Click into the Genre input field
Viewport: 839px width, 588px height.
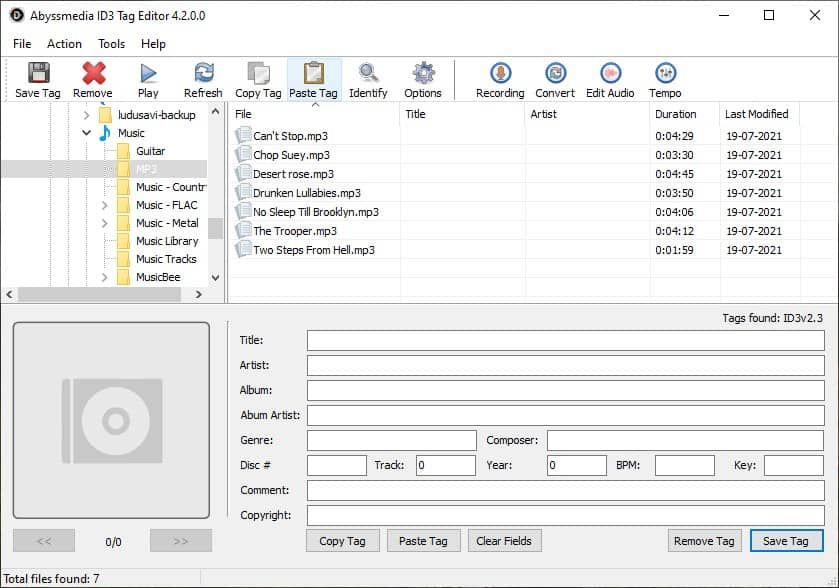(392, 440)
